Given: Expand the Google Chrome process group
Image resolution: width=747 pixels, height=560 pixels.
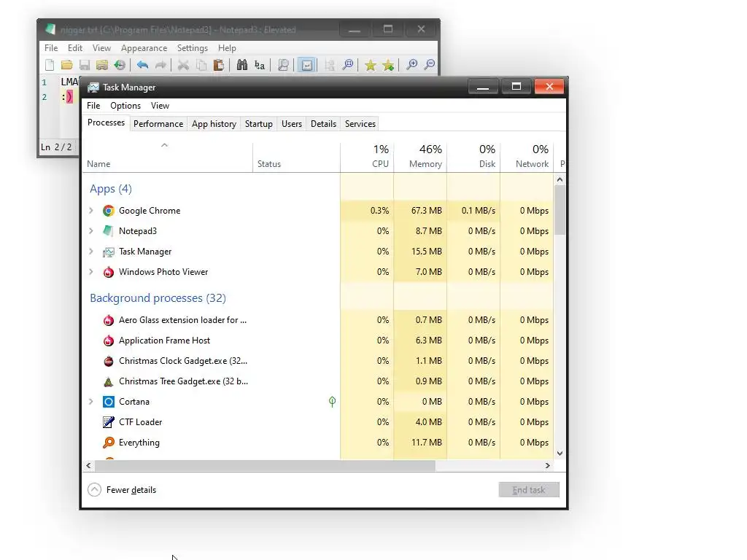Looking at the screenshot, I should [x=91, y=211].
